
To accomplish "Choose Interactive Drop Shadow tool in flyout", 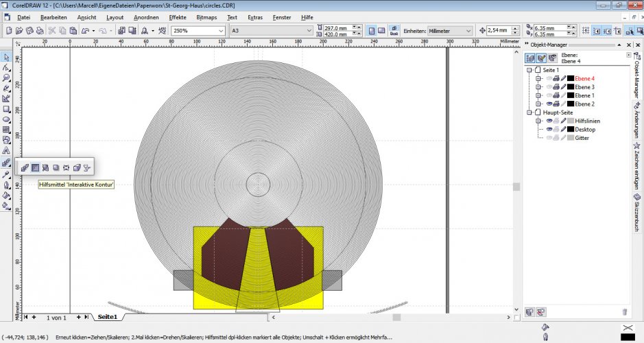I will coord(56,167).
